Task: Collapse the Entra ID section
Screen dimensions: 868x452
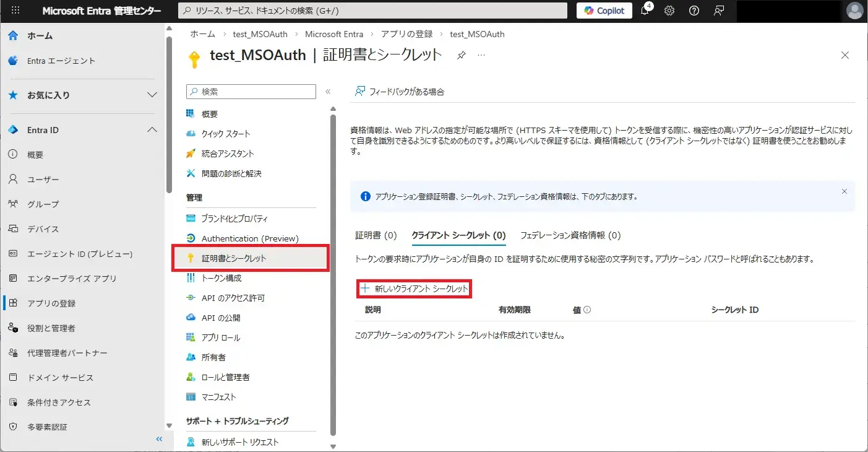Action: pyautogui.click(x=152, y=130)
